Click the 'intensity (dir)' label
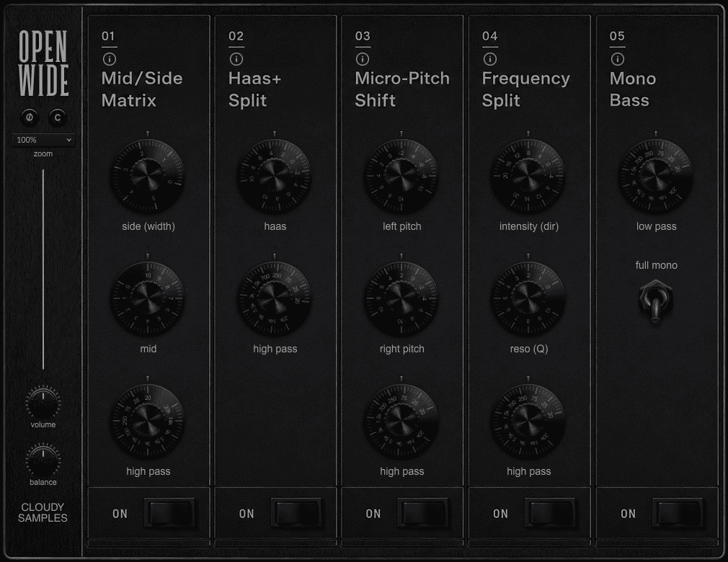 point(529,226)
